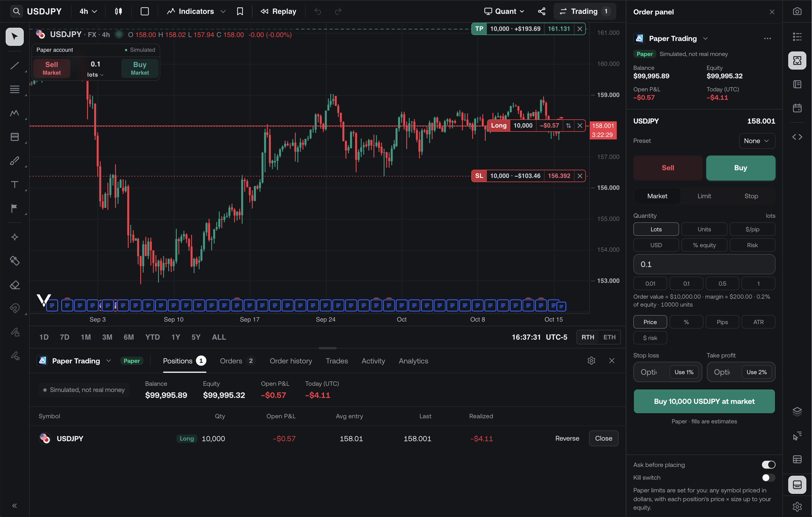
Task: Expand the Indicators dropdown arrow
Action: 223,12
